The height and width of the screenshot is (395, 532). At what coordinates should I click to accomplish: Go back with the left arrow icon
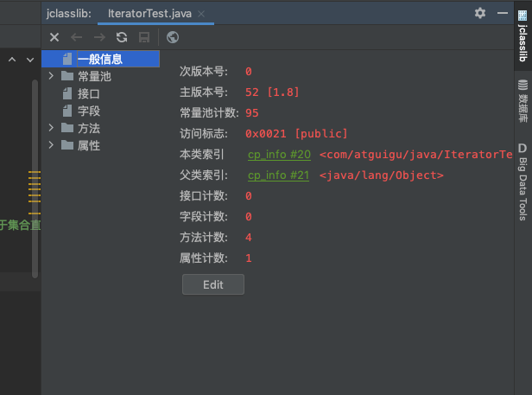point(76,37)
